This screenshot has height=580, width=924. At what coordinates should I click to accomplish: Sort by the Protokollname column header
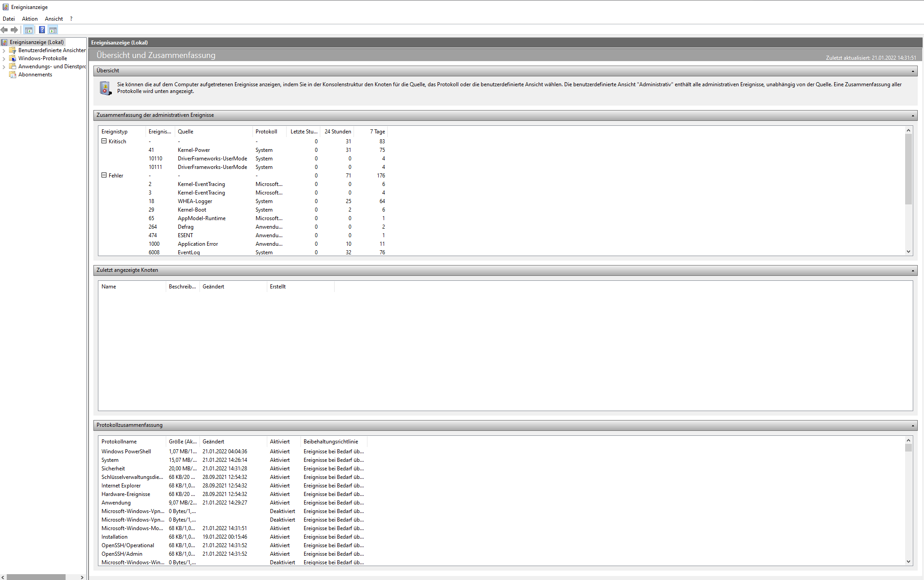[x=119, y=442]
